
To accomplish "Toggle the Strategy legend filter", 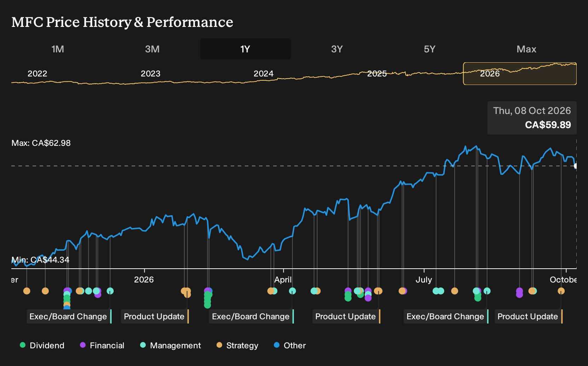I will (x=237, y=345).
